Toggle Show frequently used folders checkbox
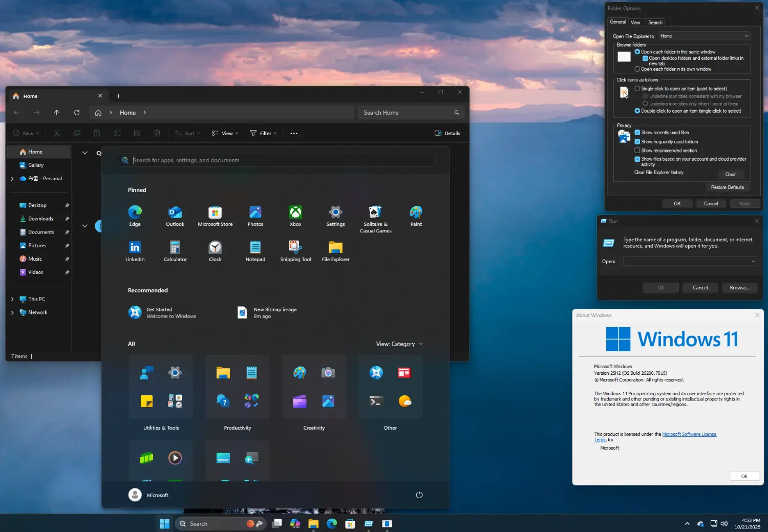 click(x=637, y=142)
